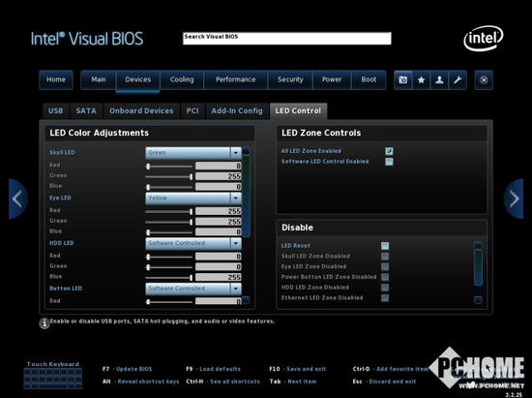This screenshot has width=532, height=398.
Task: Open the Eye LED Yellow dropdown
Action: point(235,198)
